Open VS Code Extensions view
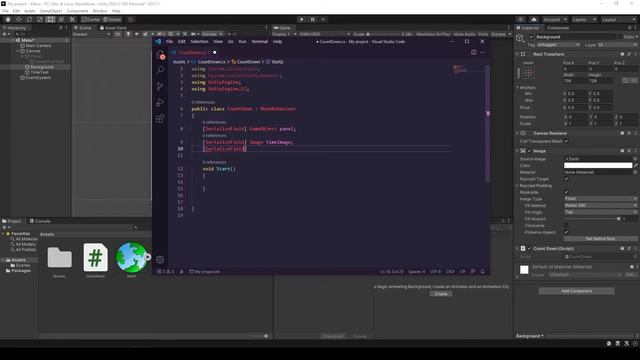Image resolution: width=640 pixels, height=360 pixels. click(x=160, y=118)
